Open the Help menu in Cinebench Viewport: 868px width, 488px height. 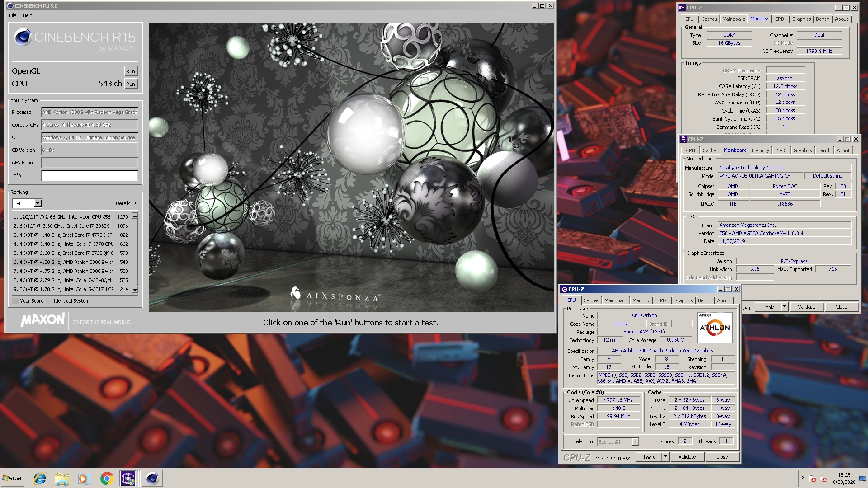click(28, 15)
